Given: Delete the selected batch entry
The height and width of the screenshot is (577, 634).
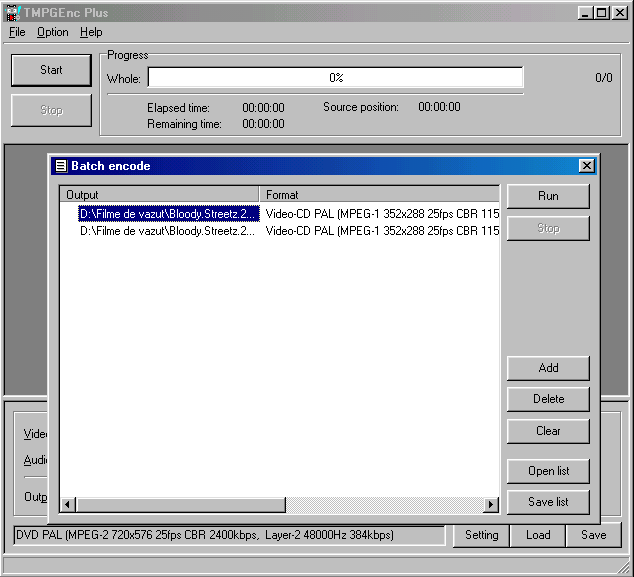Looking at the screenshot, I should point(548,399).
